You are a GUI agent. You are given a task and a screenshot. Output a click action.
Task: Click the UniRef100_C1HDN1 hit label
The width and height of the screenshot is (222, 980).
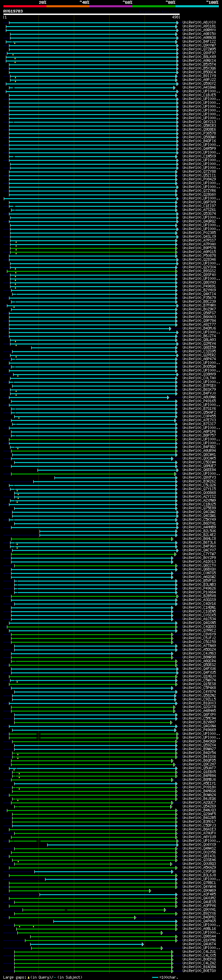pyautogui.click(x=199, y=607)
